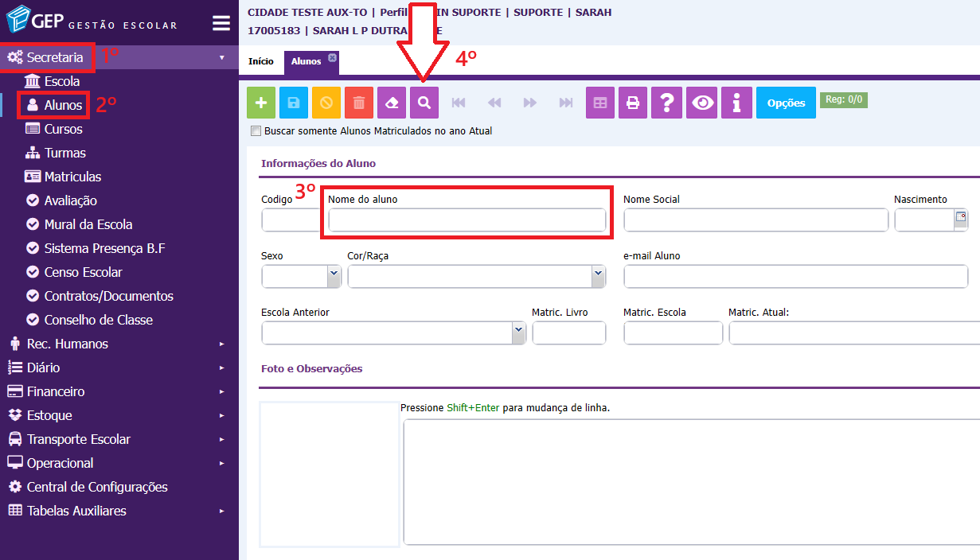Click the Nome do aluno input field
980x560 pixels.
coord(467,220)
